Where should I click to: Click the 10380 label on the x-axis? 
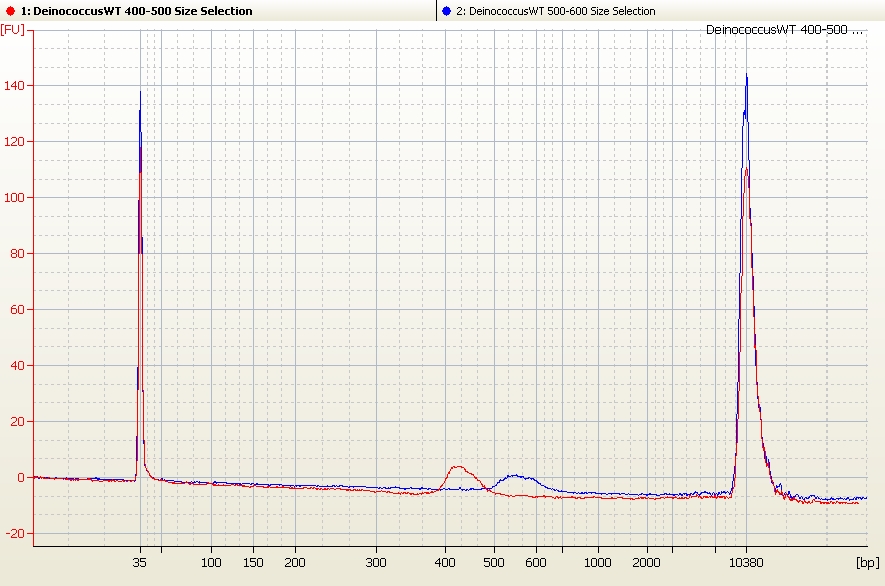[746, 563]
